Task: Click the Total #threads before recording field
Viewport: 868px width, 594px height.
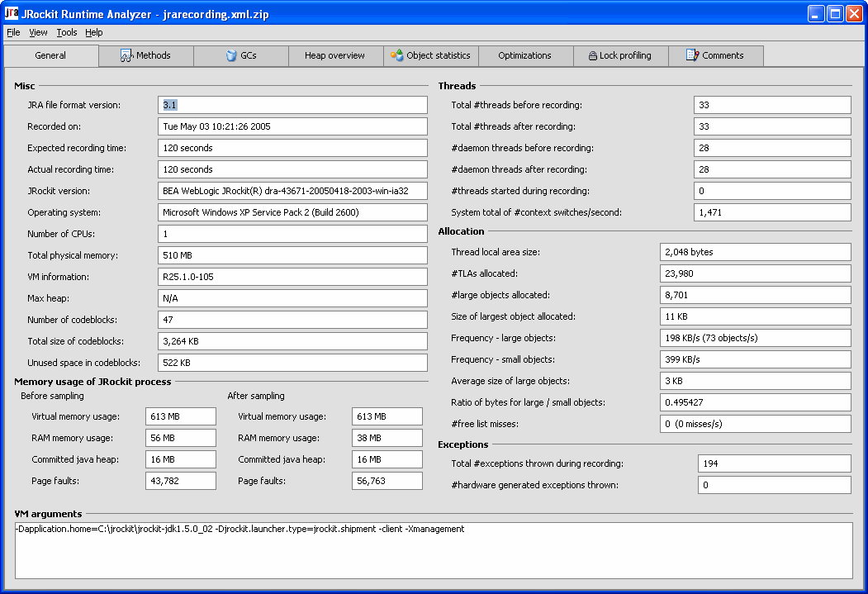Action: click(772, 105)
